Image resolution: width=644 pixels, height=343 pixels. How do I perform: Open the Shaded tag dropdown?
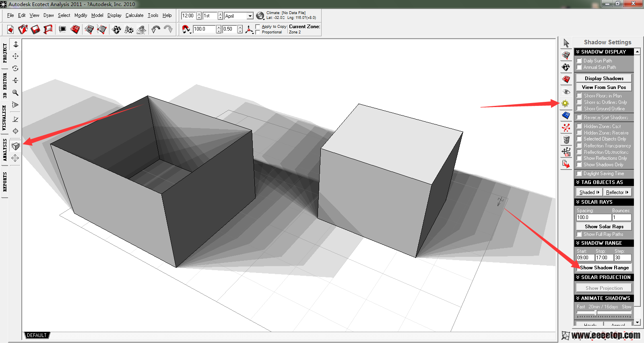[x=589, y=192]
